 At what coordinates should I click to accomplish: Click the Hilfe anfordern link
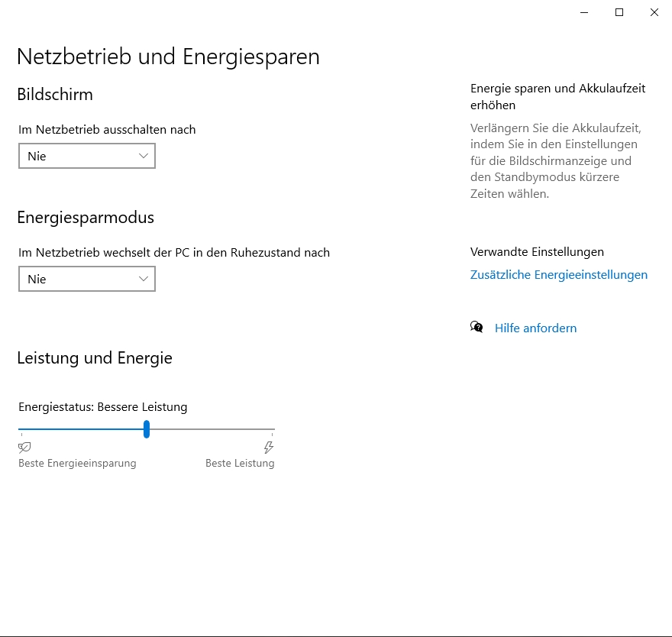[x=535, y=328]
